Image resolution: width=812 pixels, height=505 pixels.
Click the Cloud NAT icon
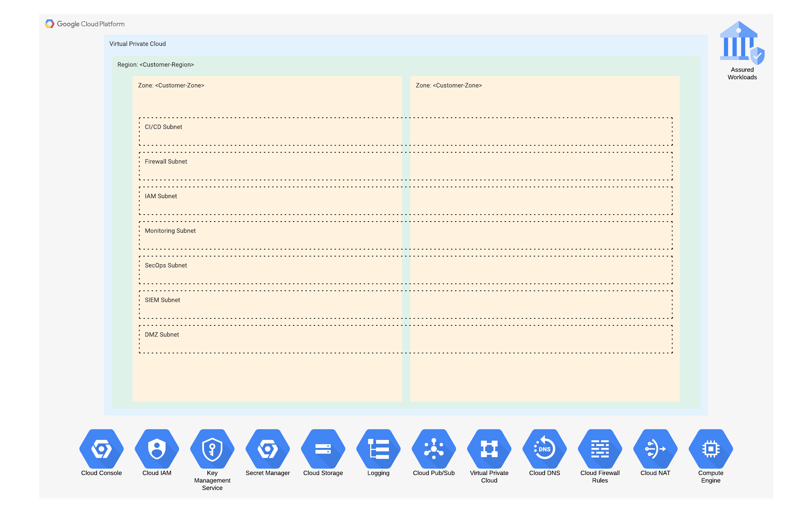pos(655,449)
